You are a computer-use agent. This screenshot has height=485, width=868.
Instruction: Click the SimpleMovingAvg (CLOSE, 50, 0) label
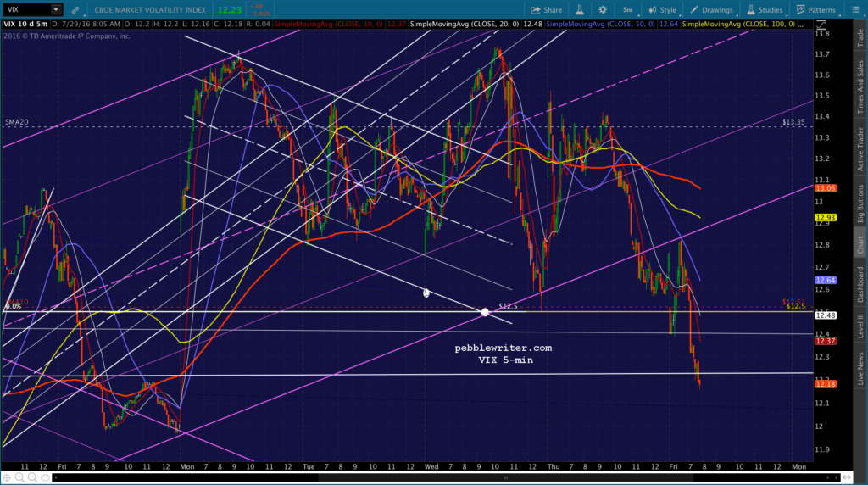tap(600, 25)
